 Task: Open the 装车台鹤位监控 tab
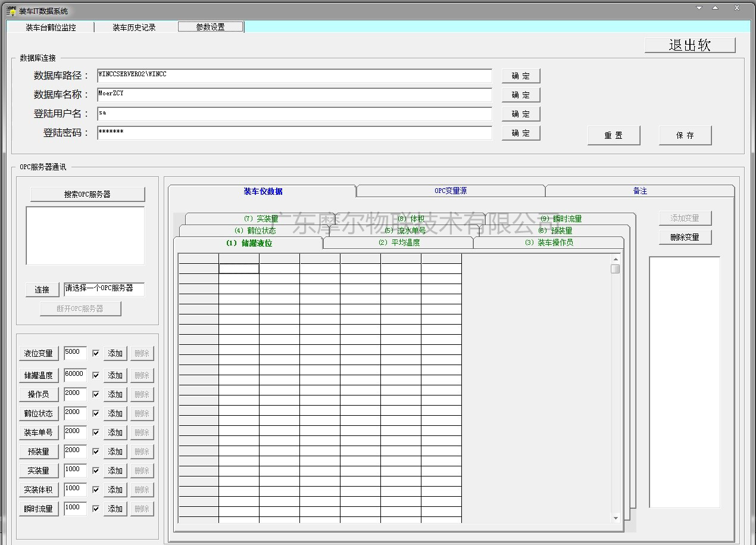pyautogui.click(x=51, y=27)
